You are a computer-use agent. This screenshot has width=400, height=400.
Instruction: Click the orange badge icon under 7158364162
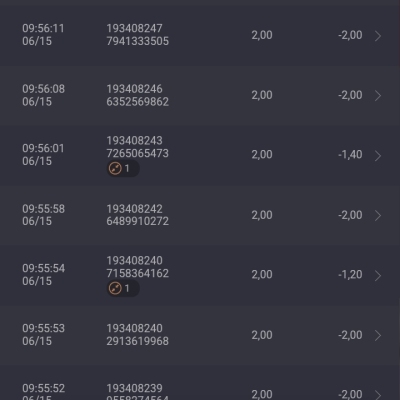coord(115,288)
